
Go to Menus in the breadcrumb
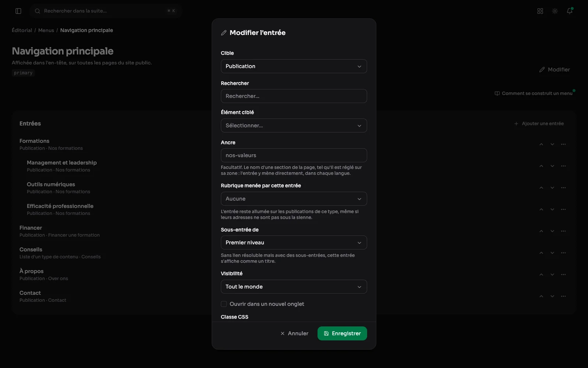tap(46, 30)
